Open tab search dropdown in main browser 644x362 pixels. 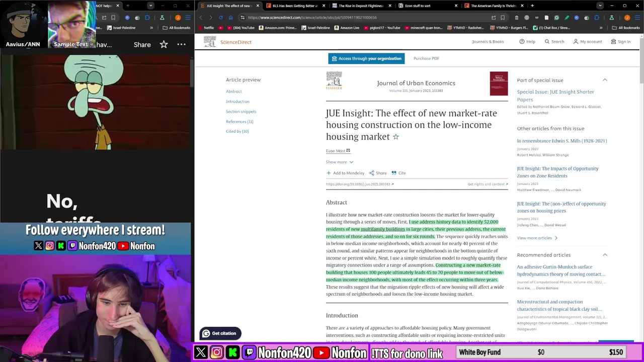point(600,6)
